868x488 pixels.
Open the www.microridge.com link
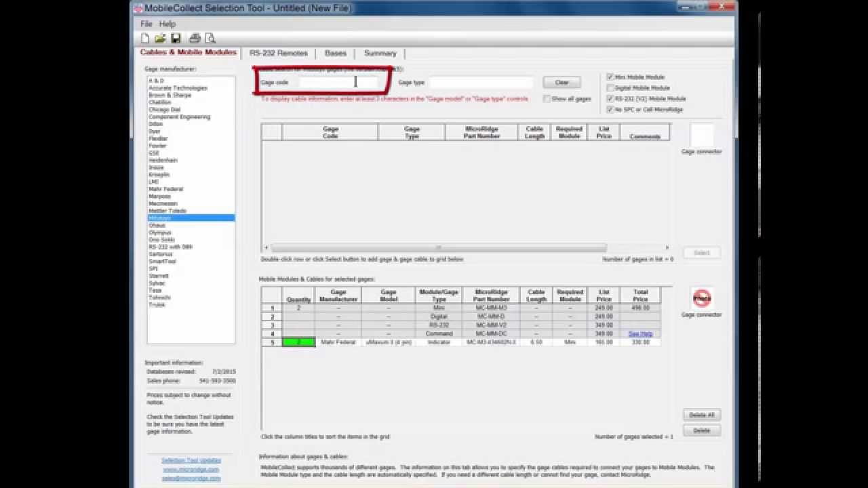(x=191, y=470)
